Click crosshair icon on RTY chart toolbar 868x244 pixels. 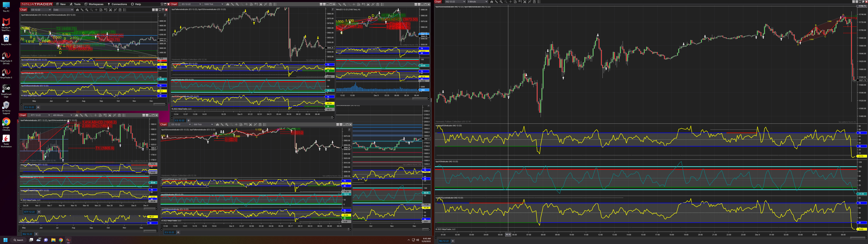tap(95, 115)
